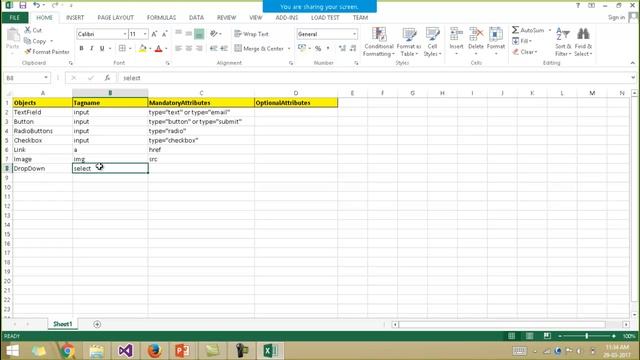Screen dimensions: 640x360
Task: Click the Insert Function fx icon
Action: (107, 78)
